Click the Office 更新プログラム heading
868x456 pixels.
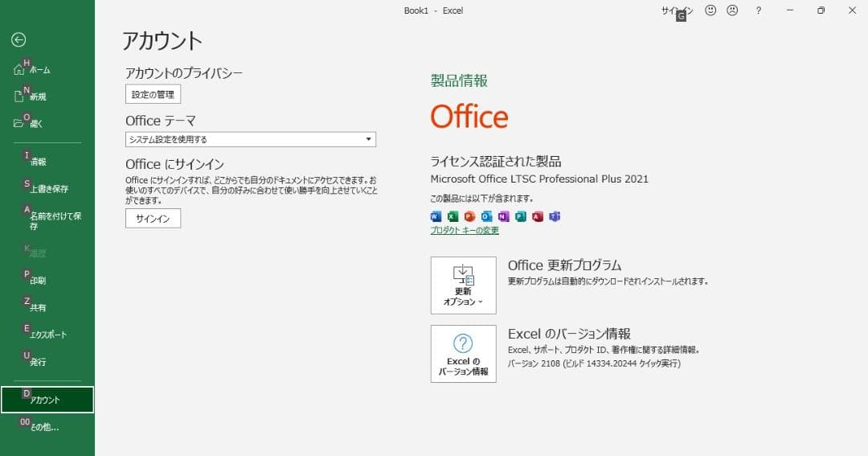point(565,265)
